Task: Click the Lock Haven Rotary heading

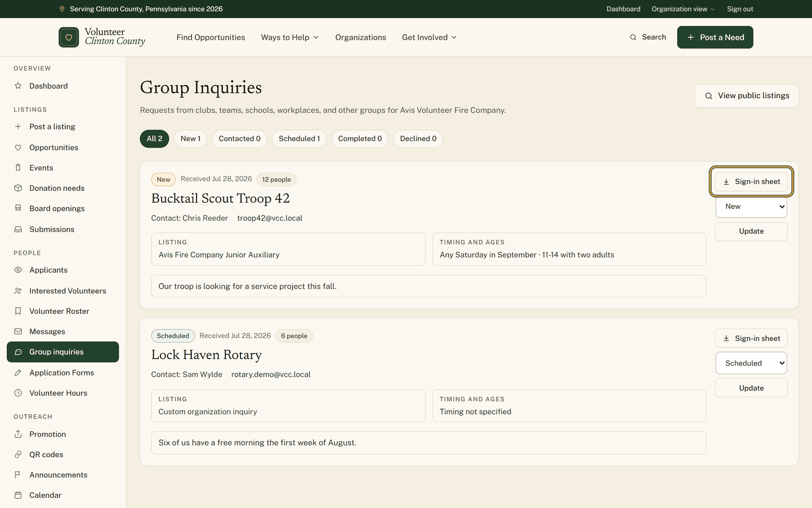Action: [x=207, y=355]
